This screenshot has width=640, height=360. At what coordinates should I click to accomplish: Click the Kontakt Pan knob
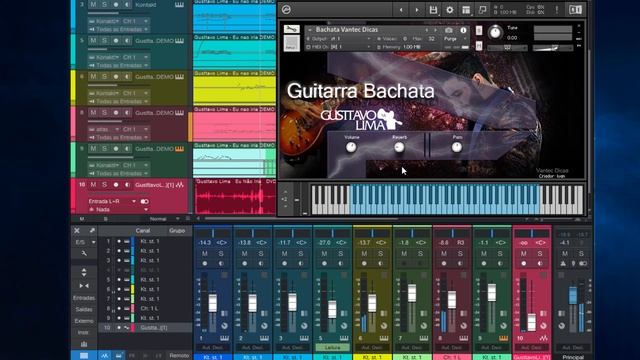(457, 147)
